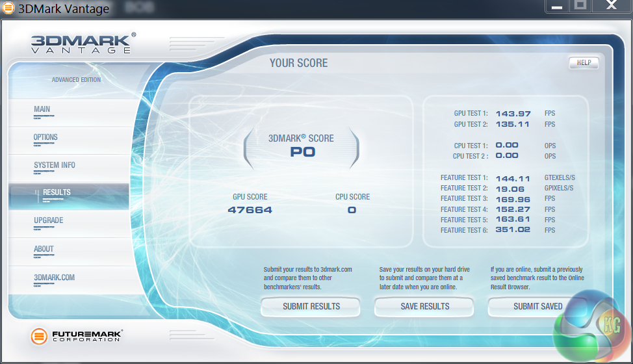Click the Futuremark orange logo icon
This screenshot has width=633, height=364.
point(39,336)
